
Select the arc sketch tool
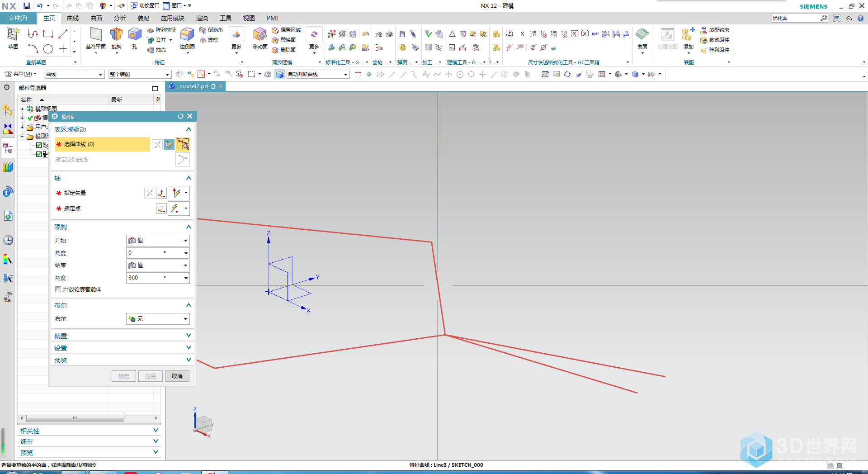33,49
